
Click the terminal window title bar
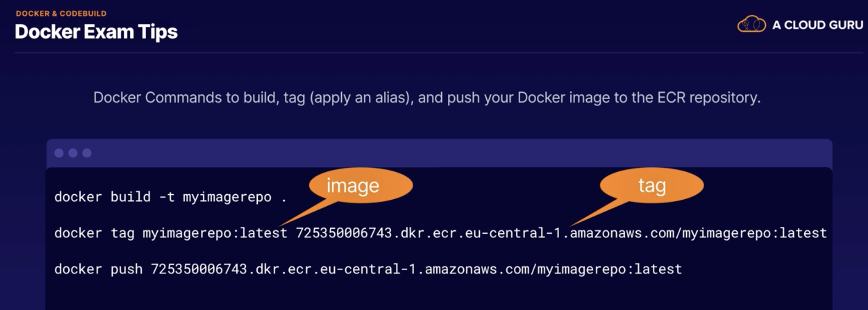tap(439, 153)
